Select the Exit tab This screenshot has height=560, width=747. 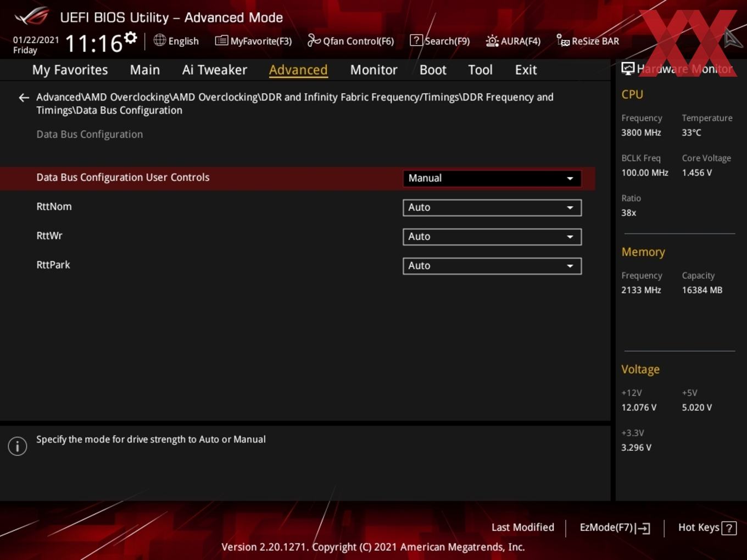point(526,70)
